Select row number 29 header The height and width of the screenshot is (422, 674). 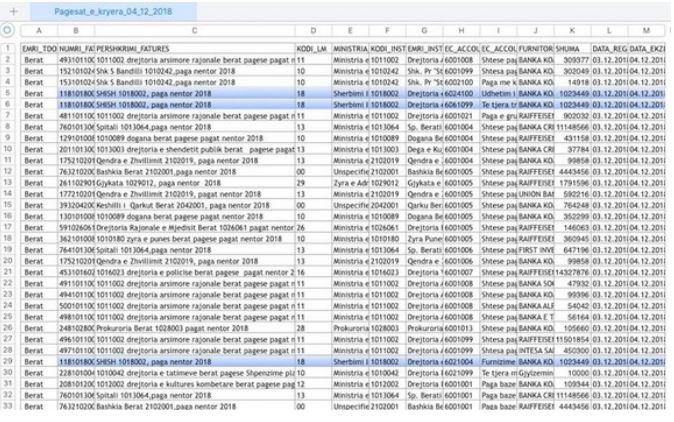pos(8,361)
